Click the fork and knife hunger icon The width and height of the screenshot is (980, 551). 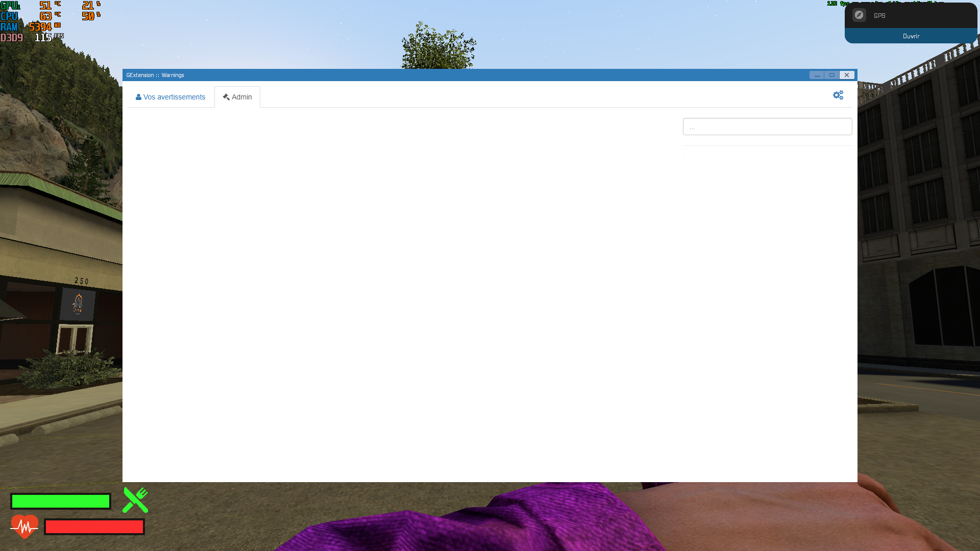coord(135,499)
